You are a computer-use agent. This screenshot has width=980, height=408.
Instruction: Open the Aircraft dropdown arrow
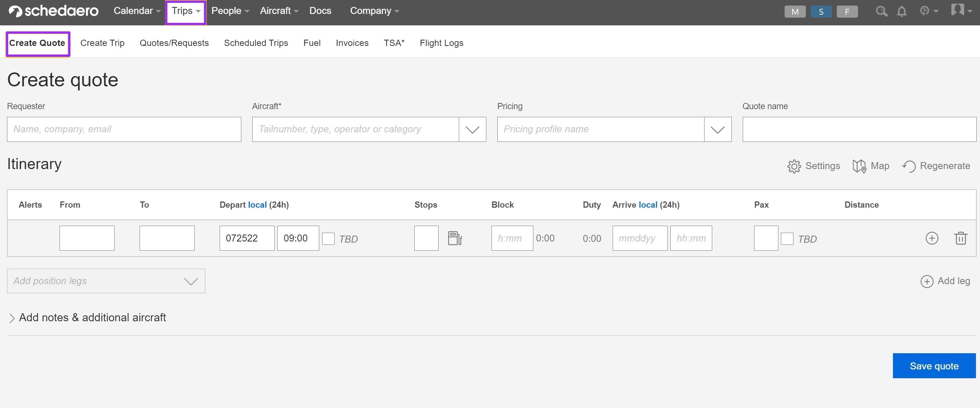click(472, 129)
